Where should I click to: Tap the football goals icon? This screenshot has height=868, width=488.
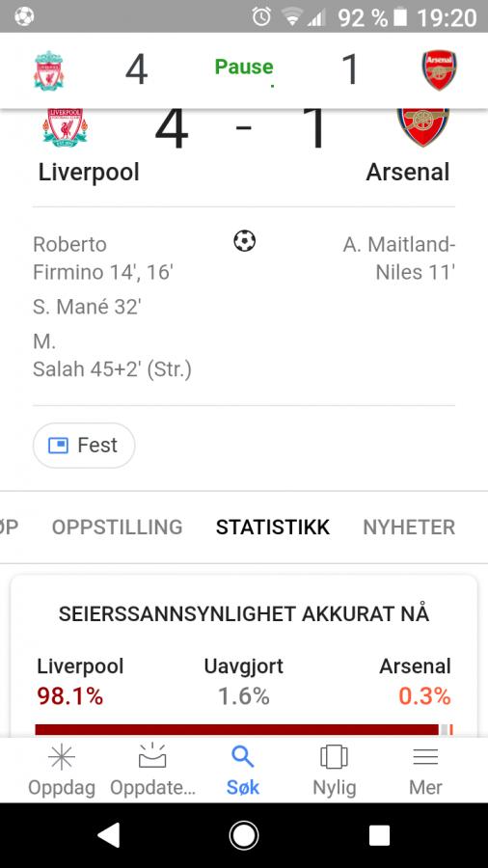(x=245, y=241)
